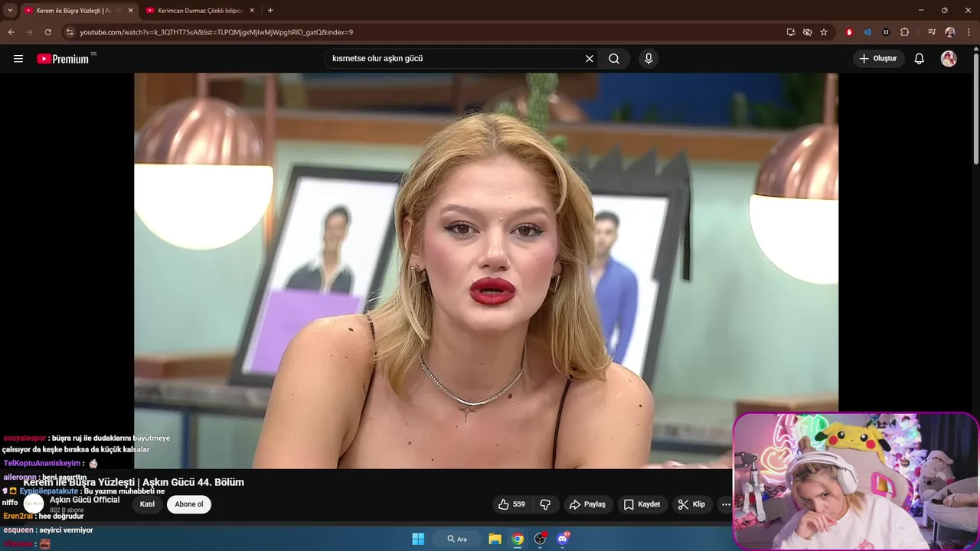Open the Chrome profile avatar
This screenshot has height=551, width=980.
coord(950,32)
